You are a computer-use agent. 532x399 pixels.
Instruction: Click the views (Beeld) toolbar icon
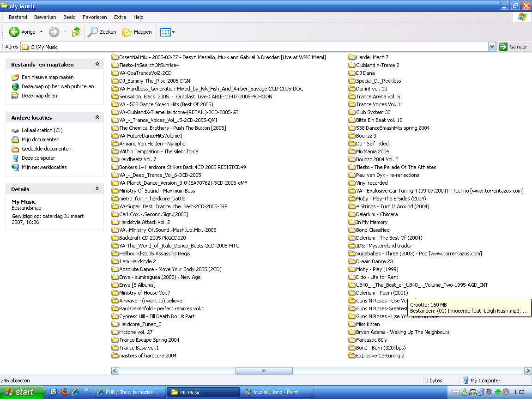[165, 32]
